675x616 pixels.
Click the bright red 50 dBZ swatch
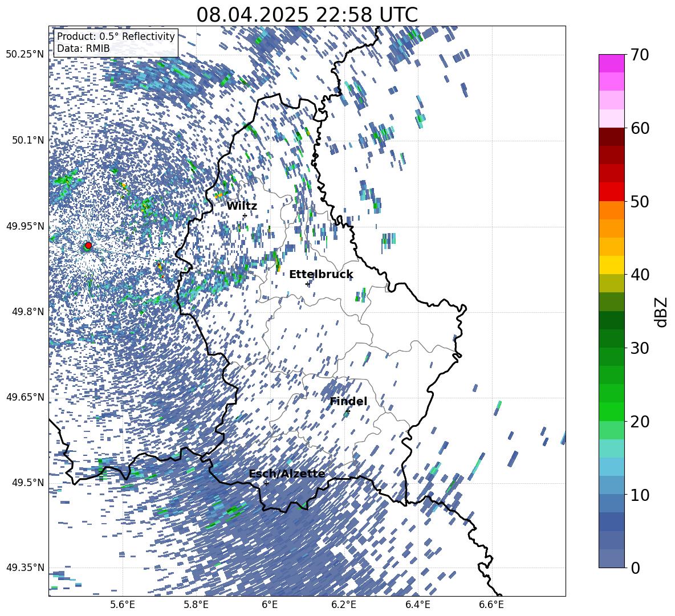611,192
